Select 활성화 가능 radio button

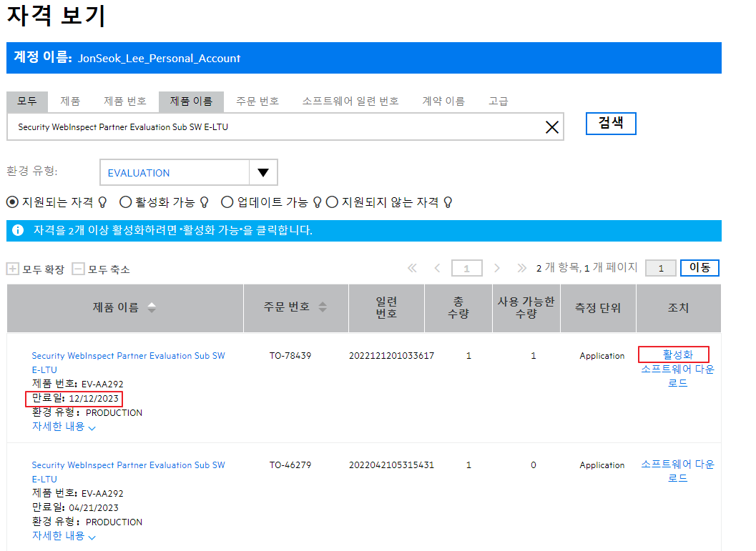[125, 202]
